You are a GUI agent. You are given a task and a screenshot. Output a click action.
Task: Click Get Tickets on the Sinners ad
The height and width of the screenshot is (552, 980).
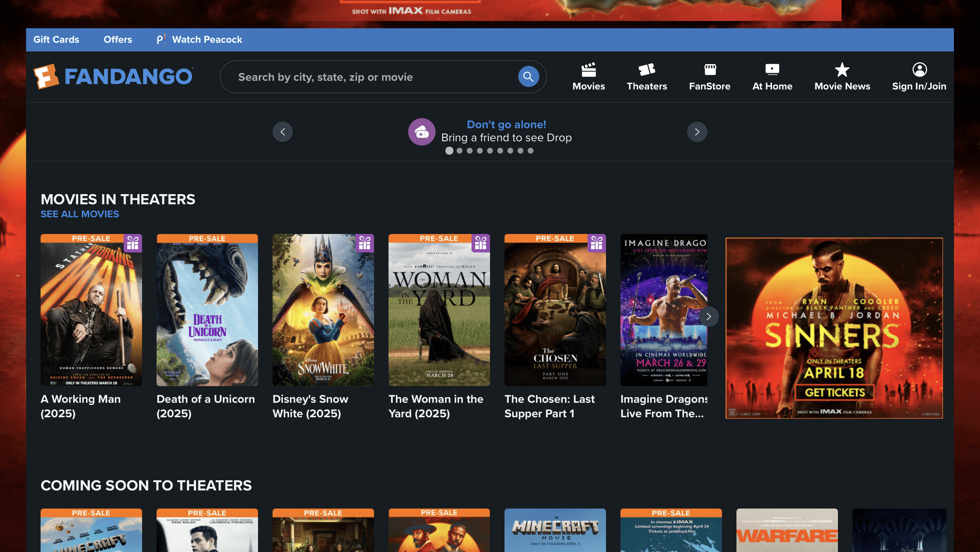click(834, 392)
